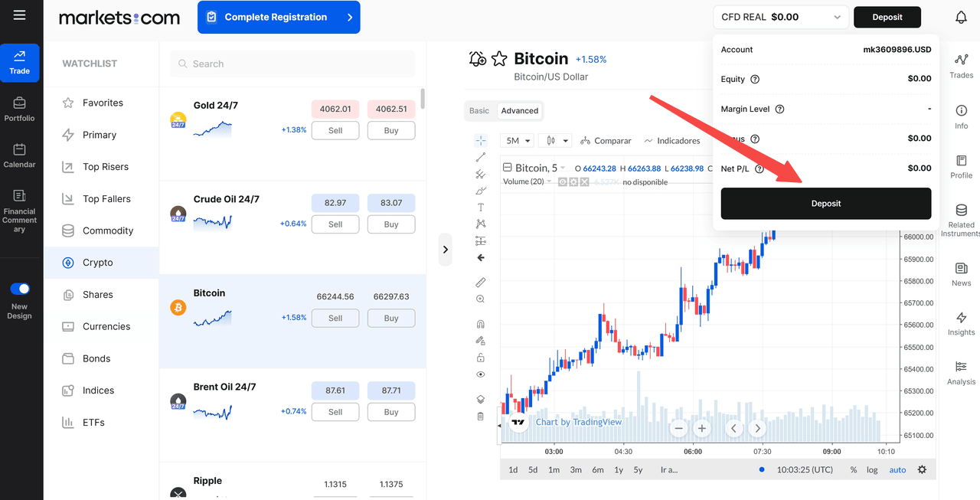Open the Portfolio section in sidebar
This screenshot has width=980, height=500.
pos(19,109)
